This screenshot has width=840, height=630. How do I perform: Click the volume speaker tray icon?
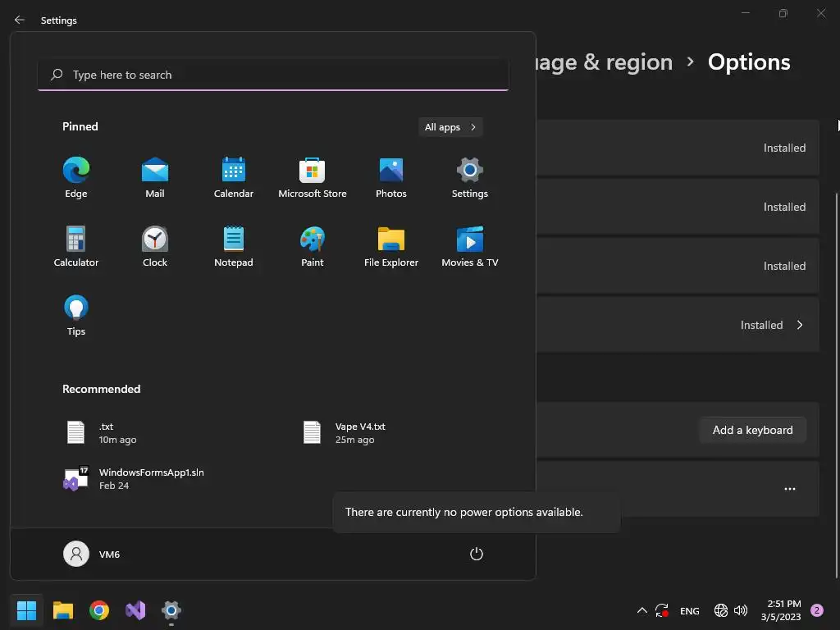[x=741, y=610]
